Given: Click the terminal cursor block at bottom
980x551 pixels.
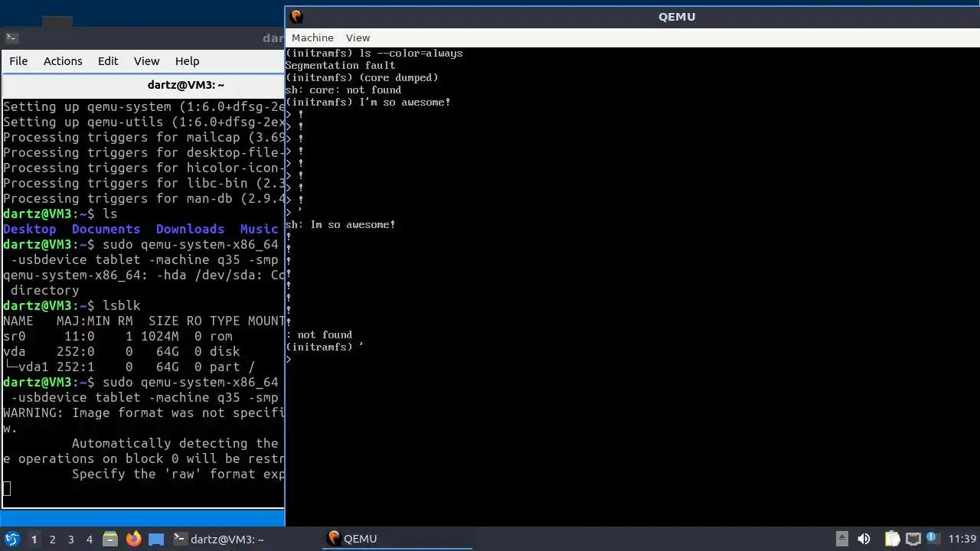Looking at the screenshot, I should click(x=7, y=489).
